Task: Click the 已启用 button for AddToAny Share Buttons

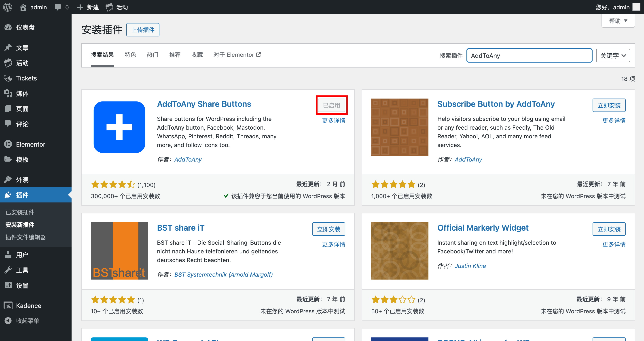Action: [x=331, y=105]
